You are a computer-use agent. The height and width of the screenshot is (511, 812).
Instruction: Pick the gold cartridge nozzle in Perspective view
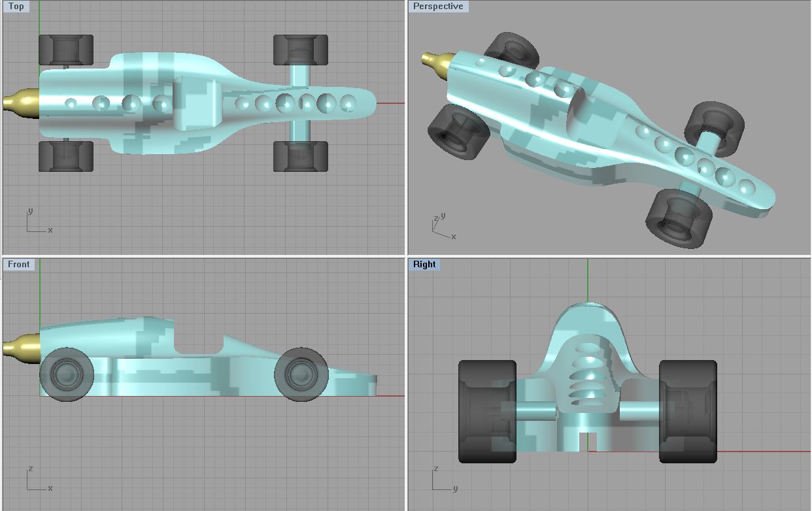433,59
